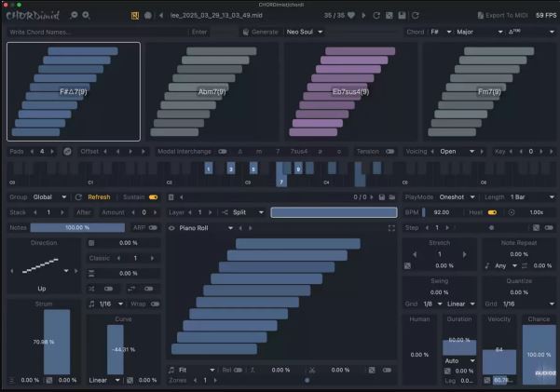Open the Major chord quality dropdown
Image resolution: width=560 pixels, height=392 pixels.
[480, 32]
